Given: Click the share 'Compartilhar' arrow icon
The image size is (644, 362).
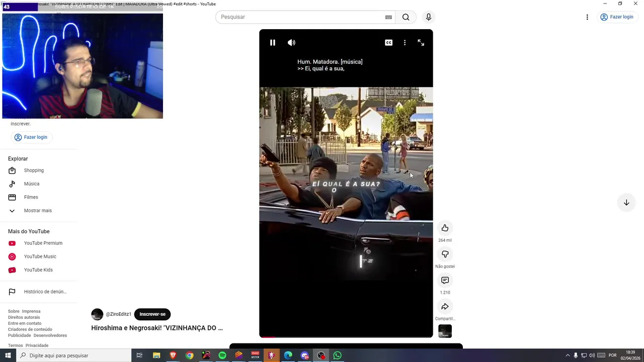Looking at the screenshot, I should click(445, 306).
